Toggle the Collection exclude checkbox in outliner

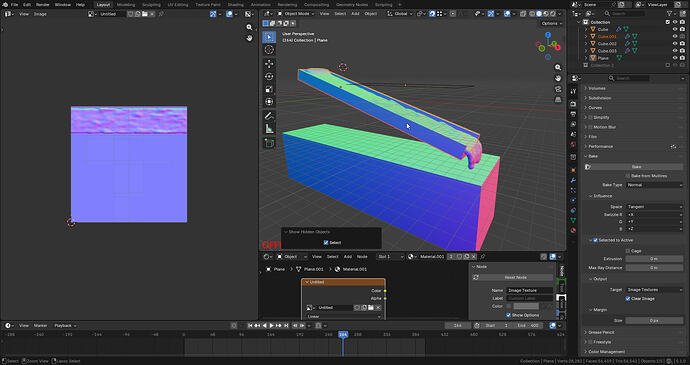point(668,22)
